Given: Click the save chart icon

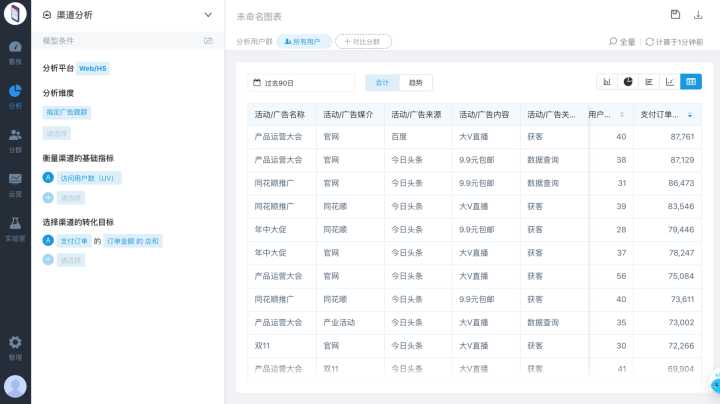Looking at the screenshot, I should click(x=675, y=15).
